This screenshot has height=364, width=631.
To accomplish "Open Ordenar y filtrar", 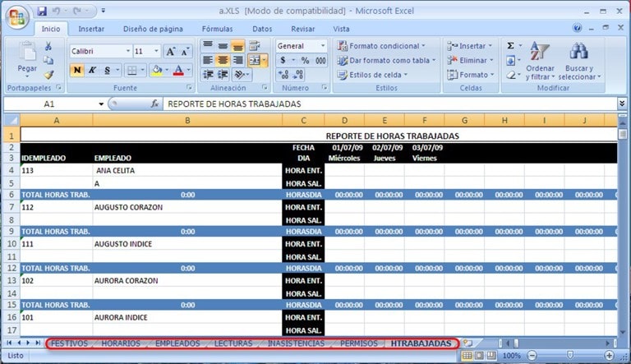I will coord(540,61).
